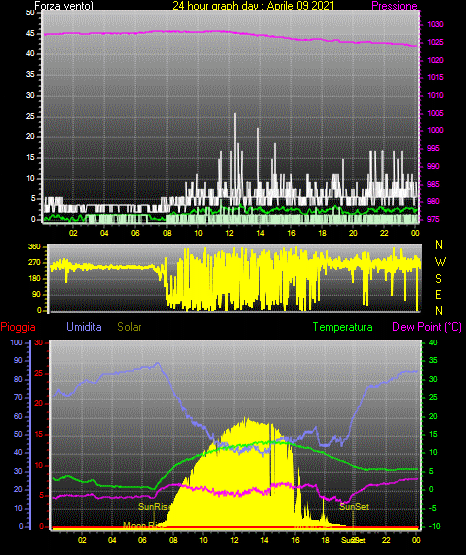The image size is (466, 555).
Task: Click the 40 temperature axis value
Action: point(433,342)
